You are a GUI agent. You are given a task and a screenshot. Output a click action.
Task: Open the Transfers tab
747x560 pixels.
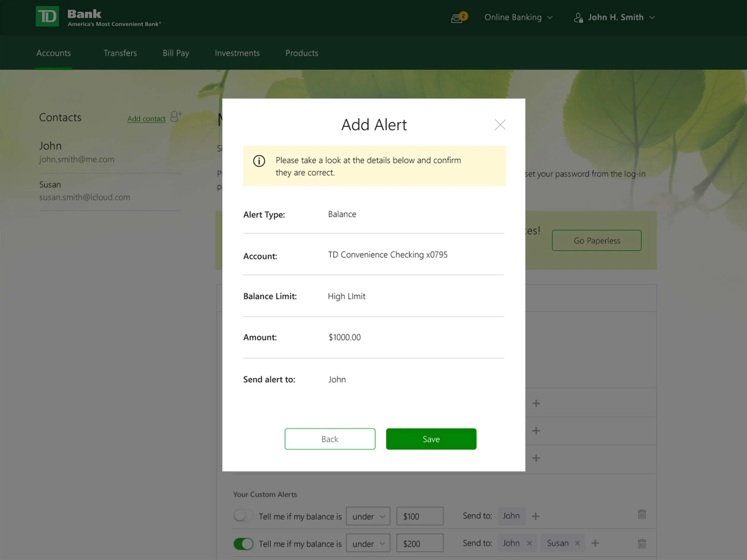(x=120, y=53)
